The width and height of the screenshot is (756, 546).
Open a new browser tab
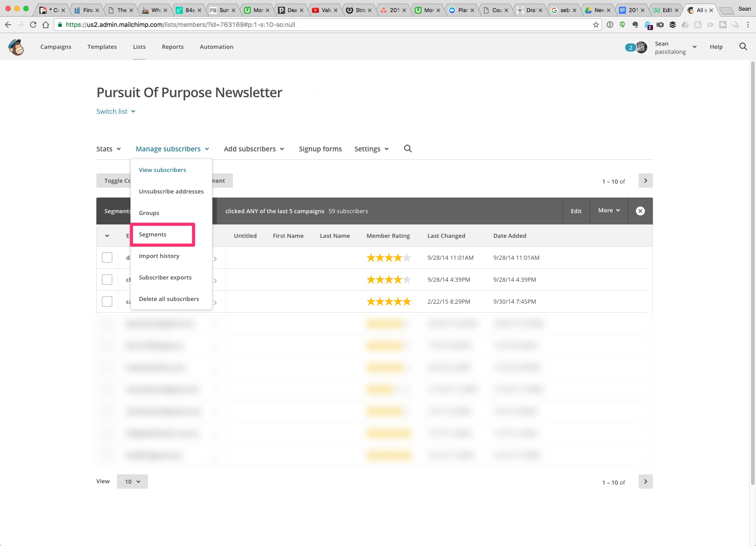click(727, 10)
